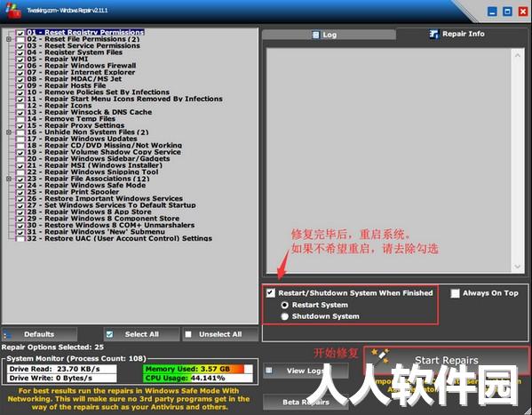Select the Restart System radio button
This screenshot has width=532, height=415.
285,305
